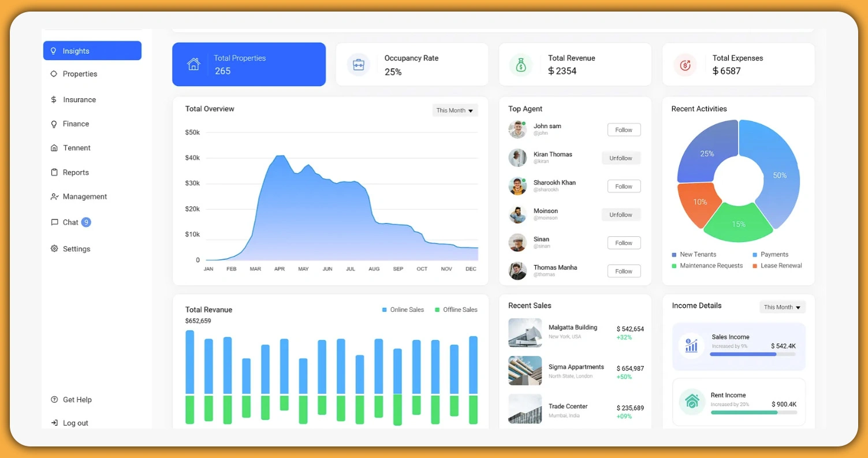Select Tennent in the navigation

pyautogui.click(x=53, y=148)
